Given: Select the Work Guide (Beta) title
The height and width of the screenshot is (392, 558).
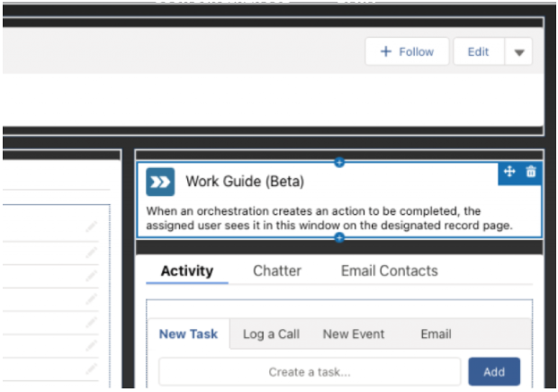Looking at the screenshot, I should 245,182.
